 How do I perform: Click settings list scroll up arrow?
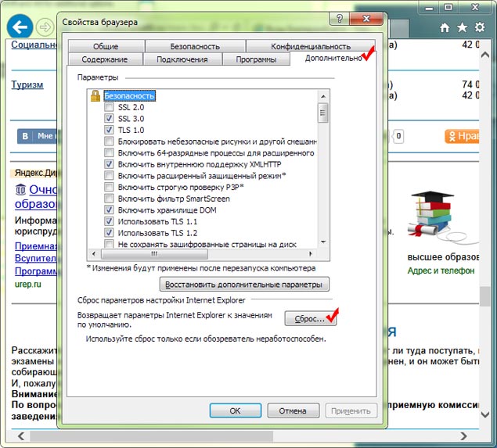click(323, 96)
